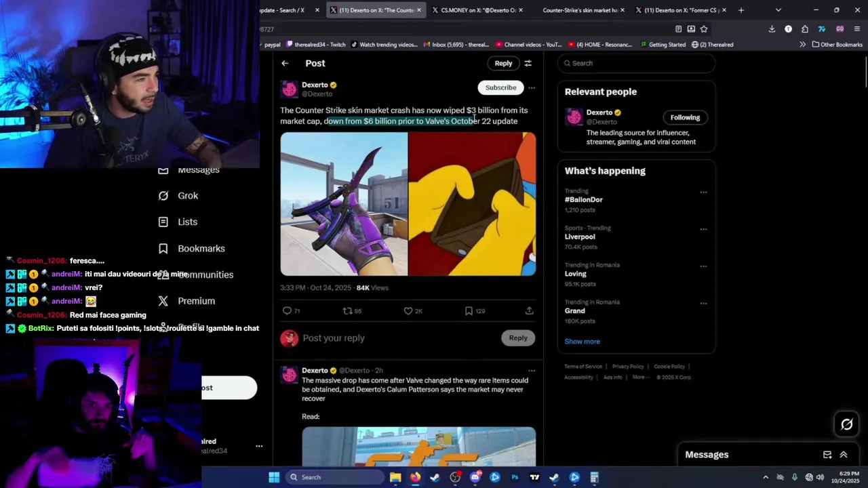868x488 pixels.
Task: Switch to the 'update - Search / X' tab
Action: pos(290,10)
